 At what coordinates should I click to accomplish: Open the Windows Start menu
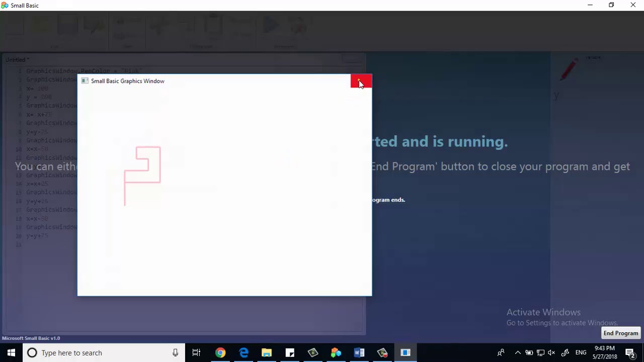pos(11,353)
